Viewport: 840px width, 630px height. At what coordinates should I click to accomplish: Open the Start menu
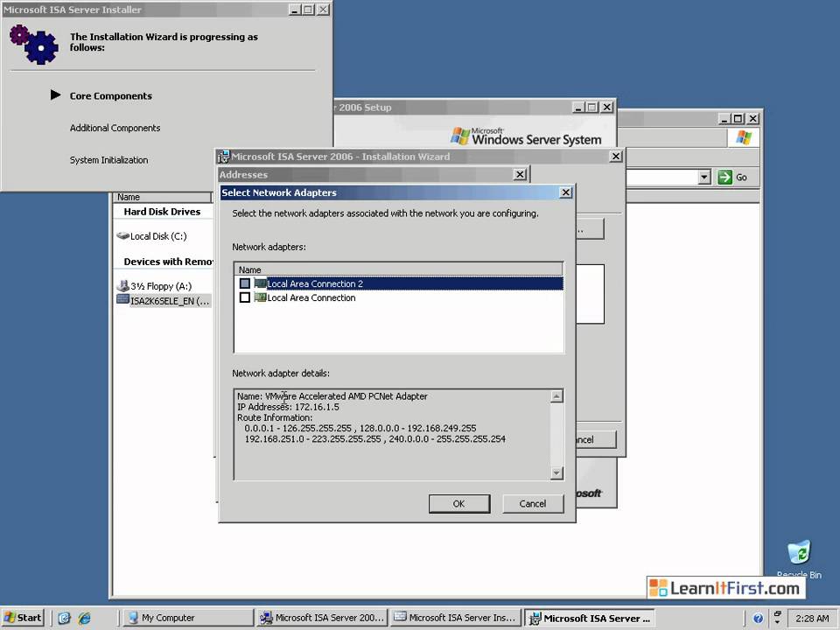(23, 618)
